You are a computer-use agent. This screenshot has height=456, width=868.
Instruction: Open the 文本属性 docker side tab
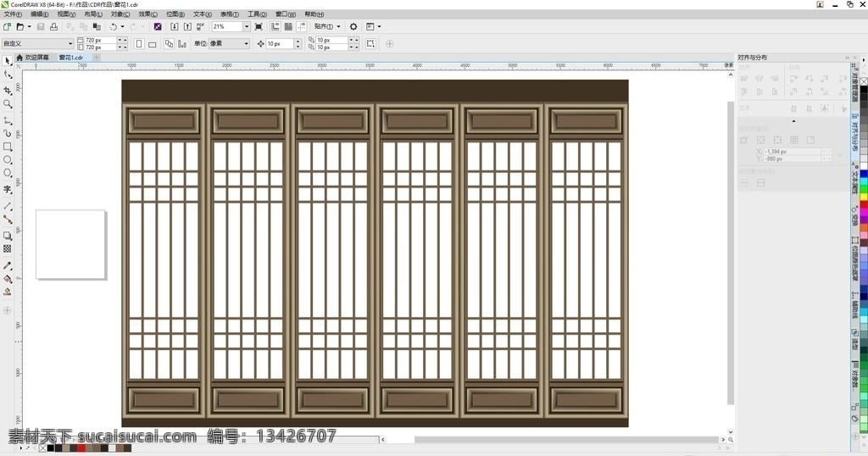pyautogui.click(x=855, y=179)
